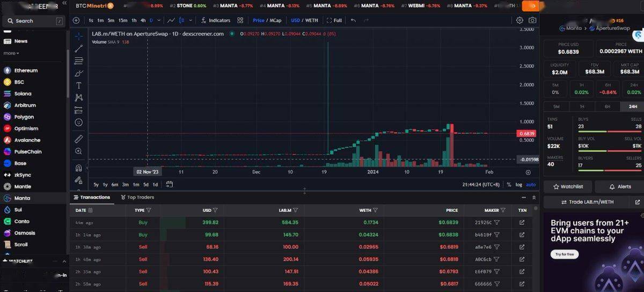
Task: Filter by maker b4619f funnel icon
Action: pyautogui.click(x=497, y=235)
